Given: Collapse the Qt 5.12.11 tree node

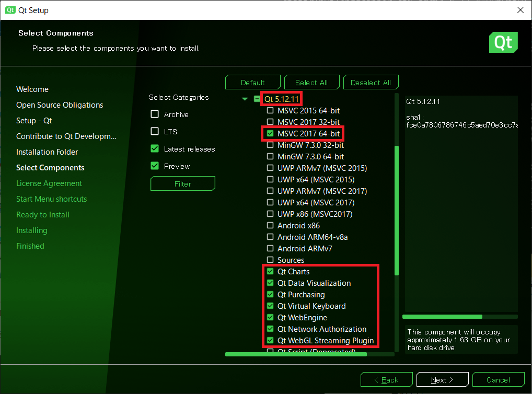Looking at the screenshot, I should 245,99.
